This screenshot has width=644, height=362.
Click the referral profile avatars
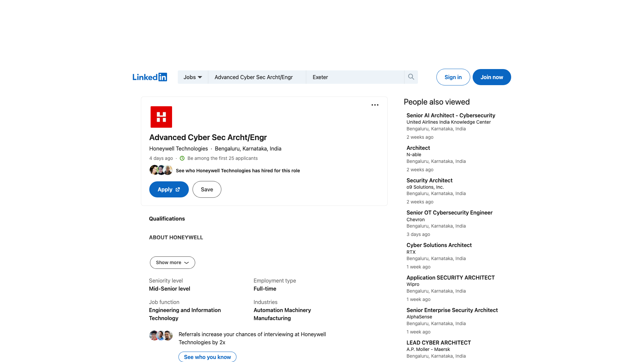coord(161,336)
